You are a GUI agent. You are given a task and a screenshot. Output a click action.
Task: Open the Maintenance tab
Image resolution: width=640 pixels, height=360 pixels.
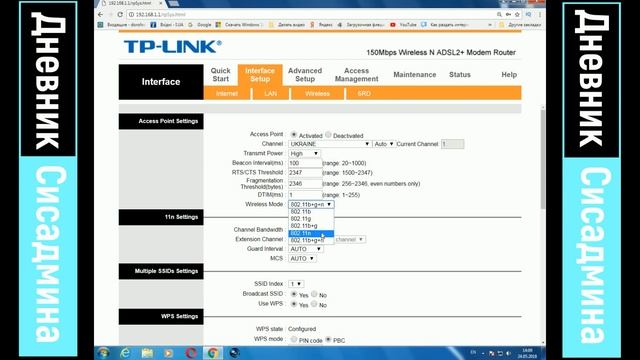click(415, 75)
